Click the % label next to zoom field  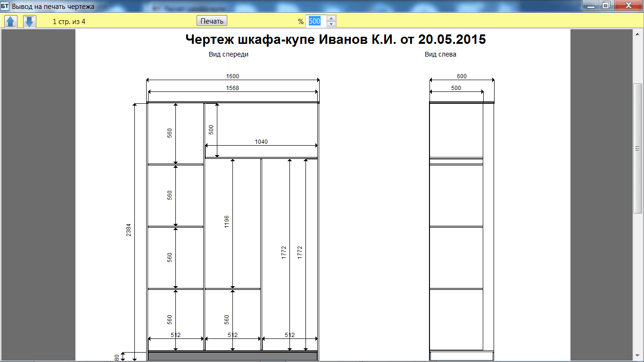coord(301,22)
